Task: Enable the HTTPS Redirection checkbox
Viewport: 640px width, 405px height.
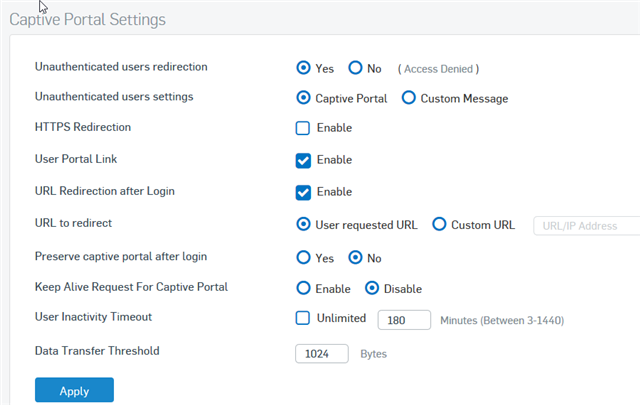Action: pos(303,128)
